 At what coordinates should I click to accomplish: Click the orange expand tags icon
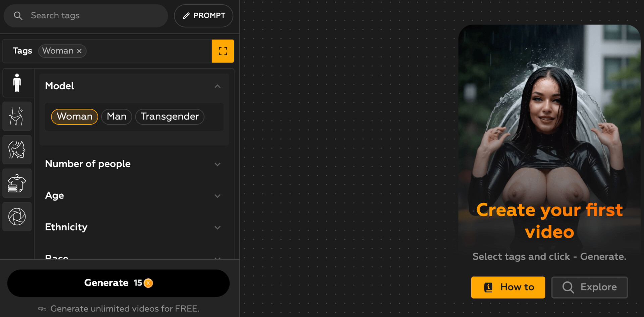(x=223, y=51)
